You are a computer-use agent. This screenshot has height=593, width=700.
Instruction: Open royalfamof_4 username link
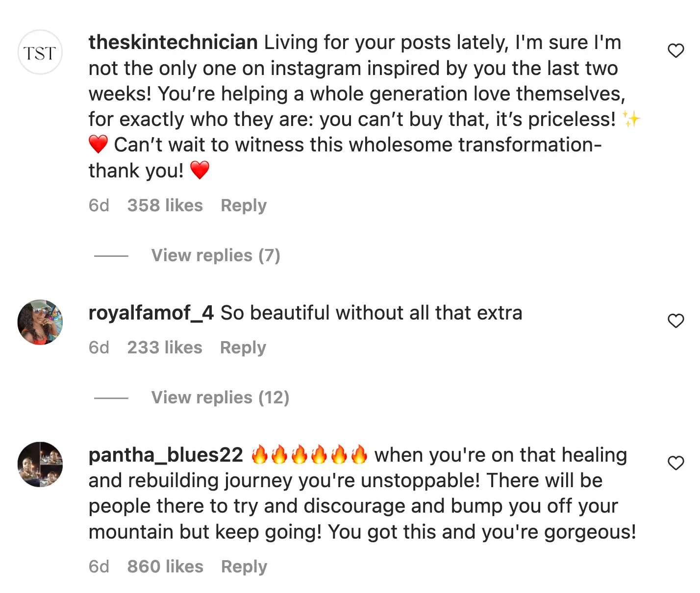coord(151,313)
